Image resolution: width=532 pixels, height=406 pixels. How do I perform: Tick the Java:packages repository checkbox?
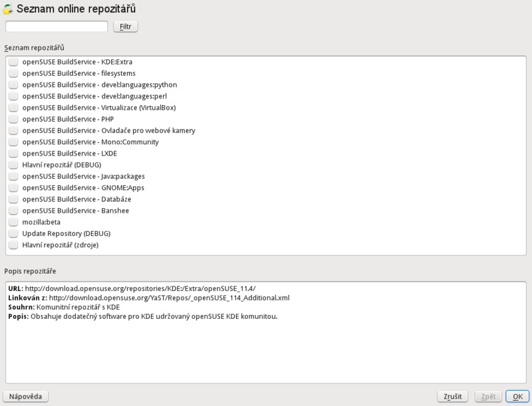click(13, 176)
